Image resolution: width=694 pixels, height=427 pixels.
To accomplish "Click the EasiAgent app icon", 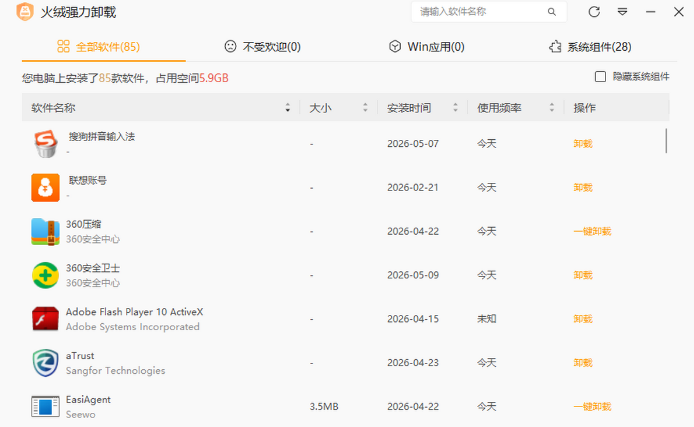I will [46, 406].
